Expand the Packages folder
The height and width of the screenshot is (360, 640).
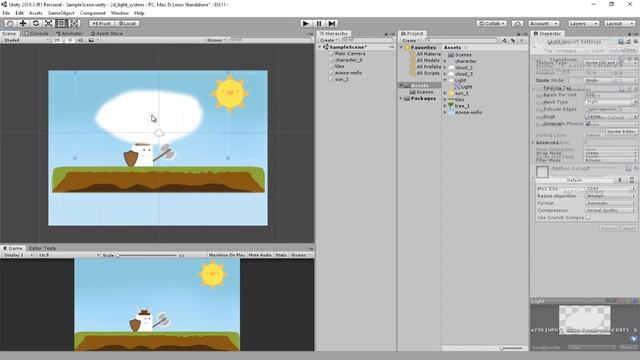click(x=401, y=98)
